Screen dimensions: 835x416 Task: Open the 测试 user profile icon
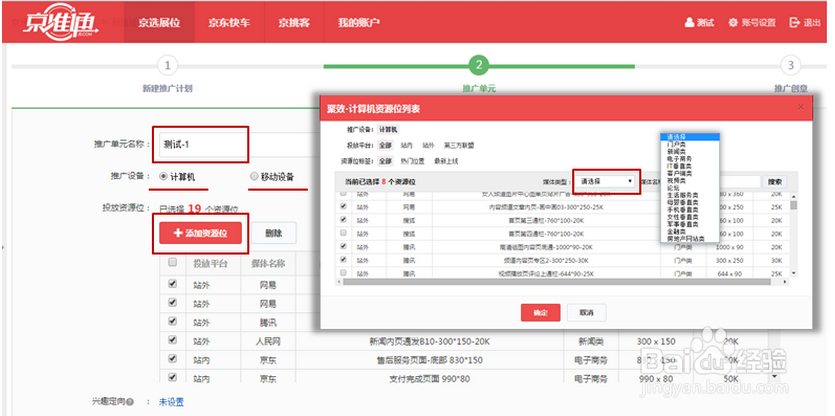pos(689,22)
